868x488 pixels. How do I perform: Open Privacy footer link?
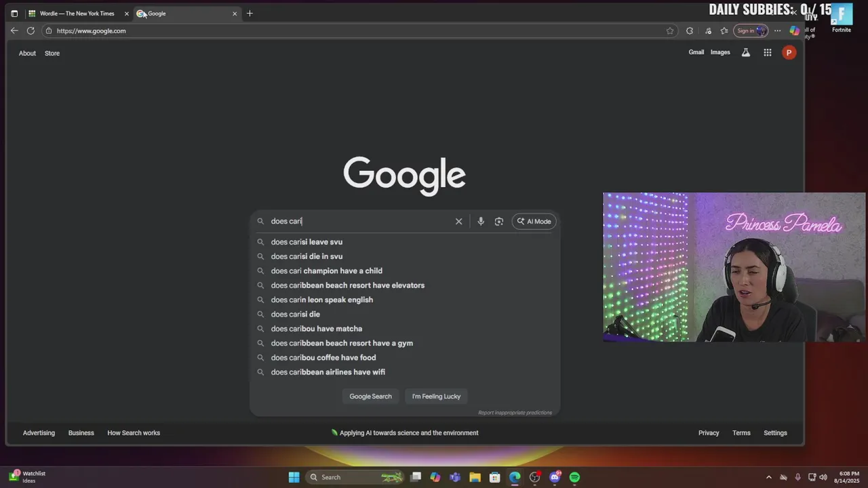tap(709, 433)
